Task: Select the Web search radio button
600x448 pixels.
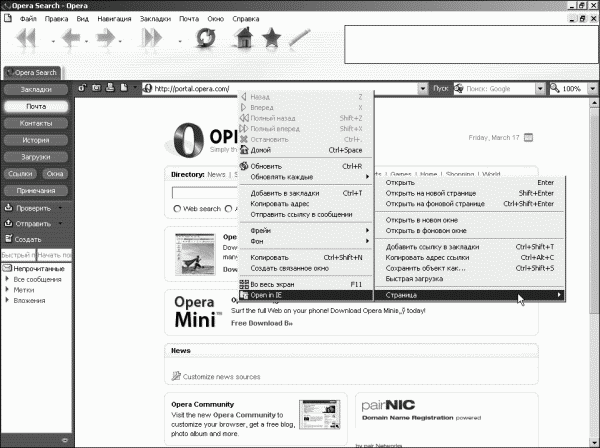Action: click(x=177, y=209)
